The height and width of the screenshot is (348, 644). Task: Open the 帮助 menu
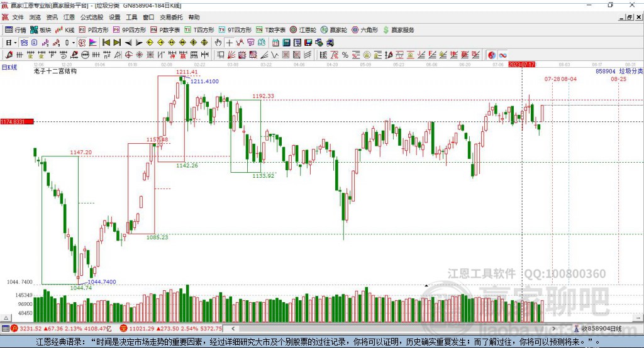click(194, 17)
